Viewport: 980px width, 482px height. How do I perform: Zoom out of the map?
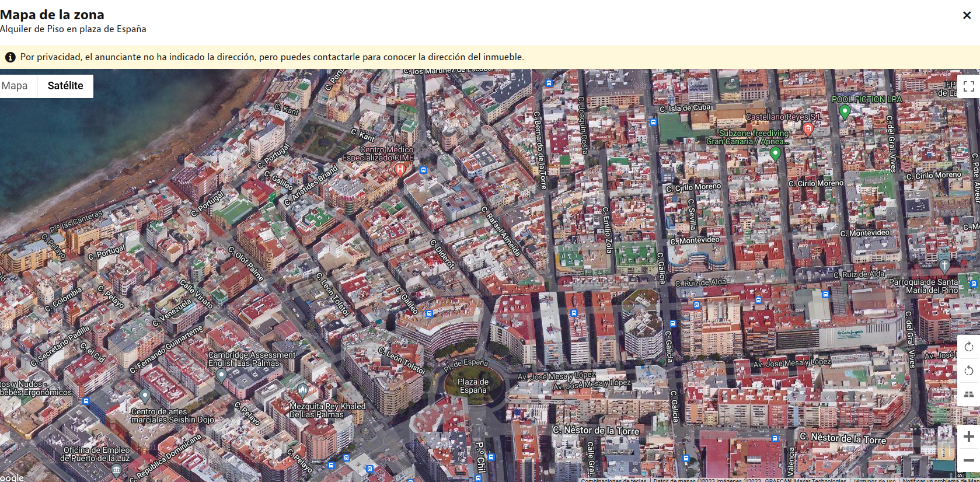(x=969, y=460)
